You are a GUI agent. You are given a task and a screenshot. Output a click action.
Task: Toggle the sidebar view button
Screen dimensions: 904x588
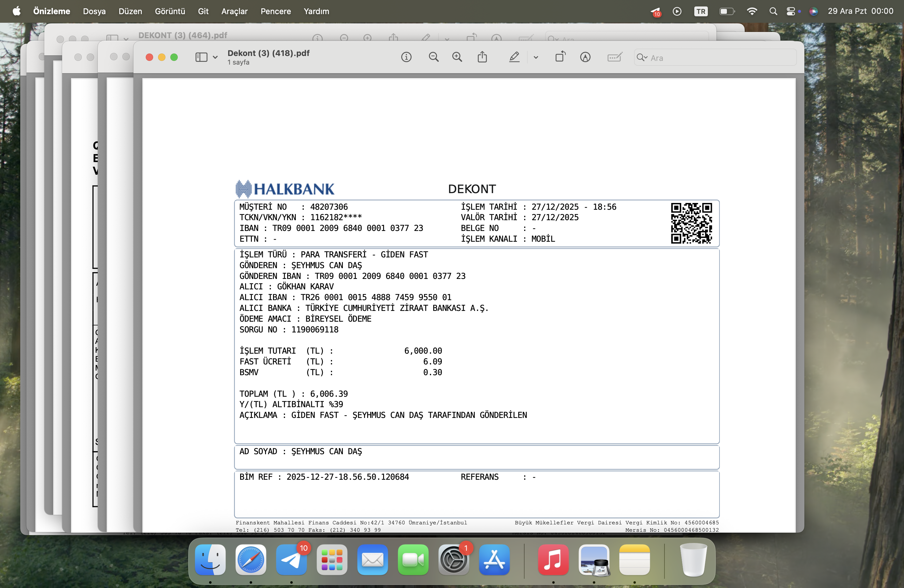point(201,58)
